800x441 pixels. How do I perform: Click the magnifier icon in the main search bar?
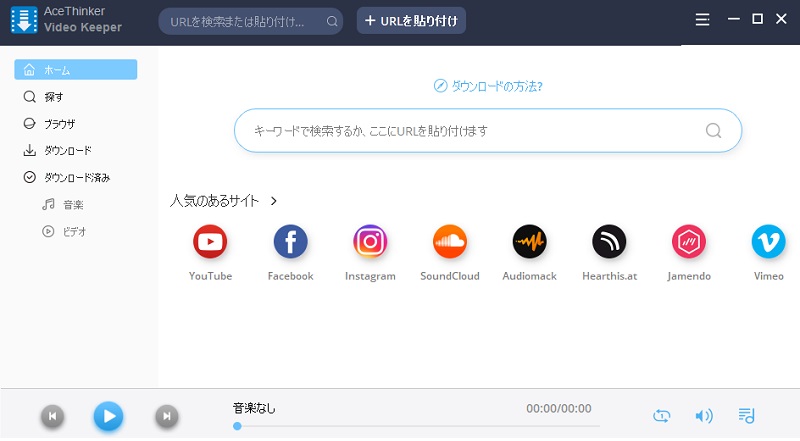(713, 131)
